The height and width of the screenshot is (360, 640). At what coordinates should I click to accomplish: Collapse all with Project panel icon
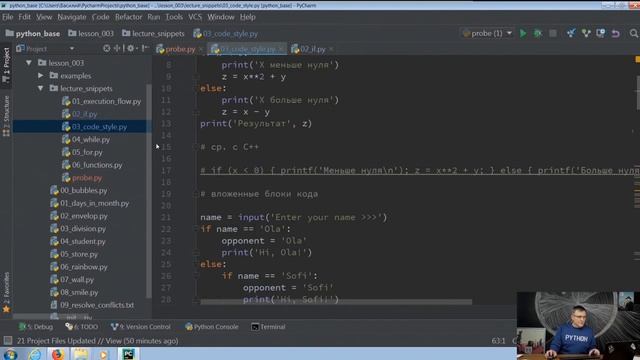pyautogui.click(x=118, y=49)
